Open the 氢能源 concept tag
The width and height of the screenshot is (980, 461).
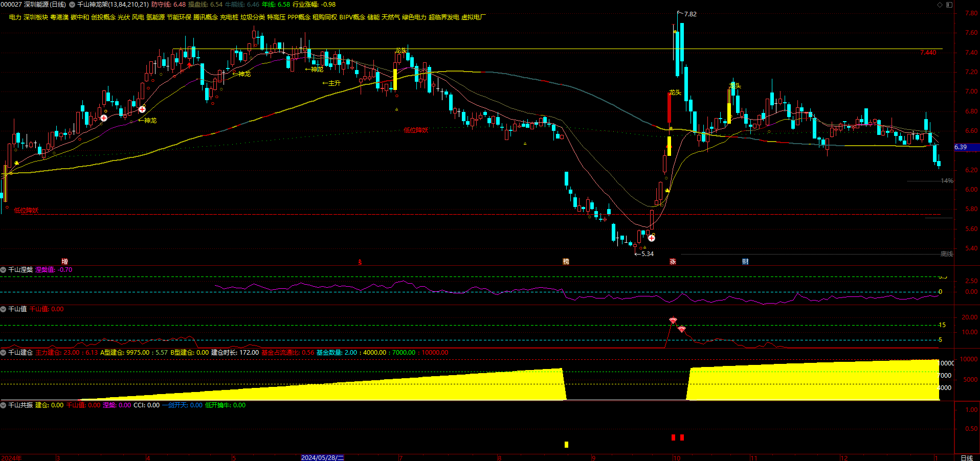pos(155,17)
